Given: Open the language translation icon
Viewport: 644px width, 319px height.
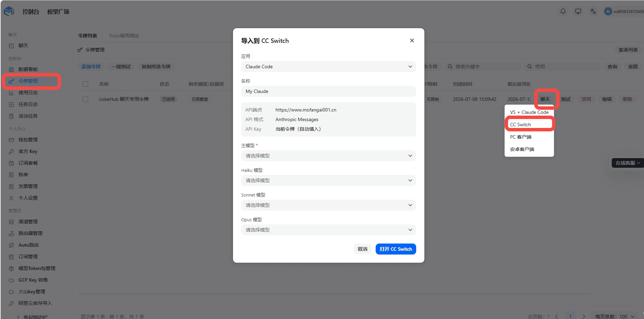Looking at the screenshot, I should (x=593, y=11).
